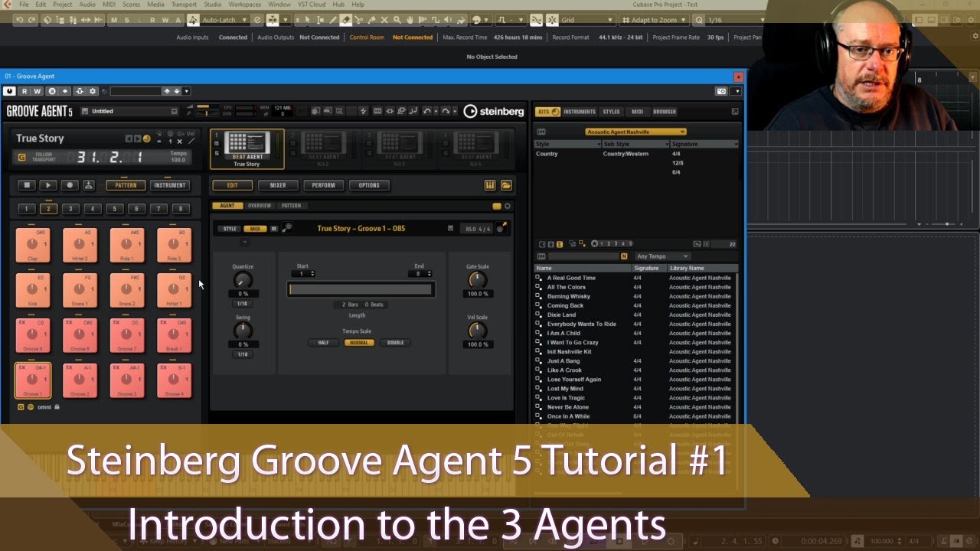Viewport: 980px width, 551px height.
Task: Switch to PATTERN pad mode
Action: tap(126, 185)
